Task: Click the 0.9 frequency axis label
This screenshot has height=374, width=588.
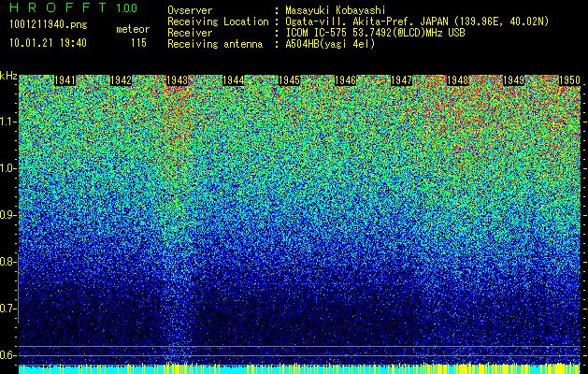Action: (7, 215)
